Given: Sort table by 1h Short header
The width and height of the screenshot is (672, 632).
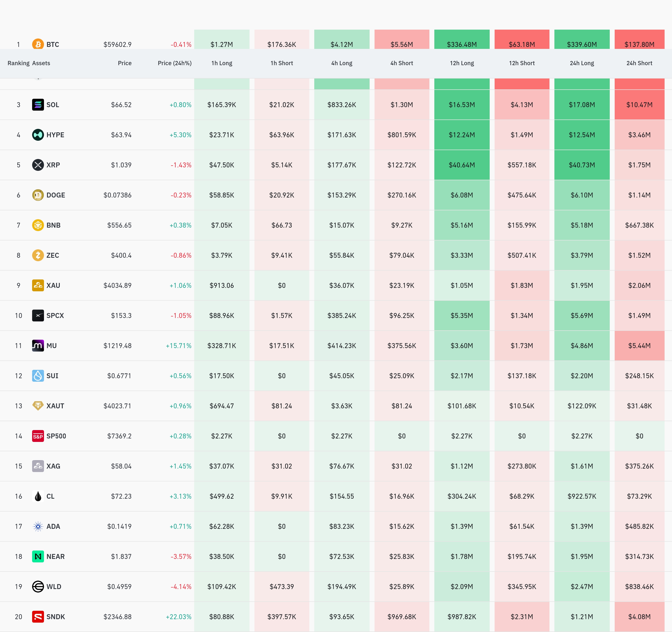Looking at the screenshot, I should [x=282, y=63].
